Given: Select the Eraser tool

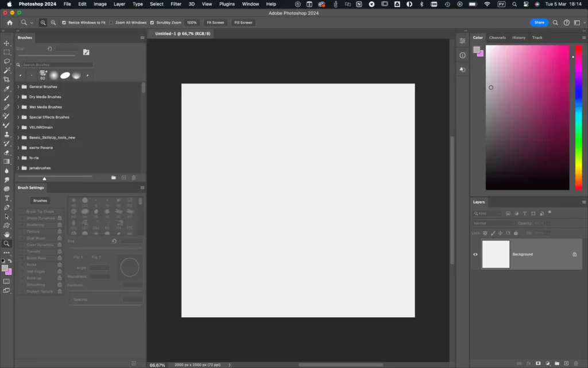Looking at the screenshot, I should pos(7,152).
